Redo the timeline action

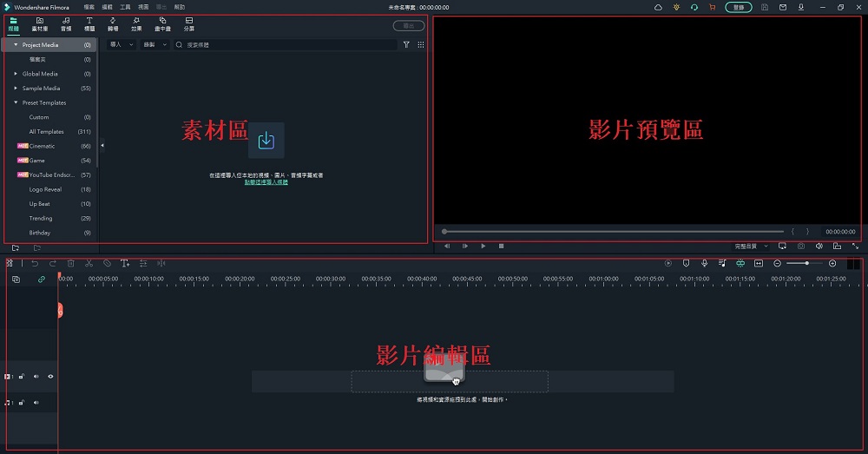coord(53,264)
